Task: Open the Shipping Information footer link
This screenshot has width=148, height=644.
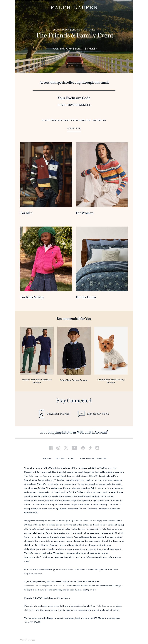Action: click(93, 459)
